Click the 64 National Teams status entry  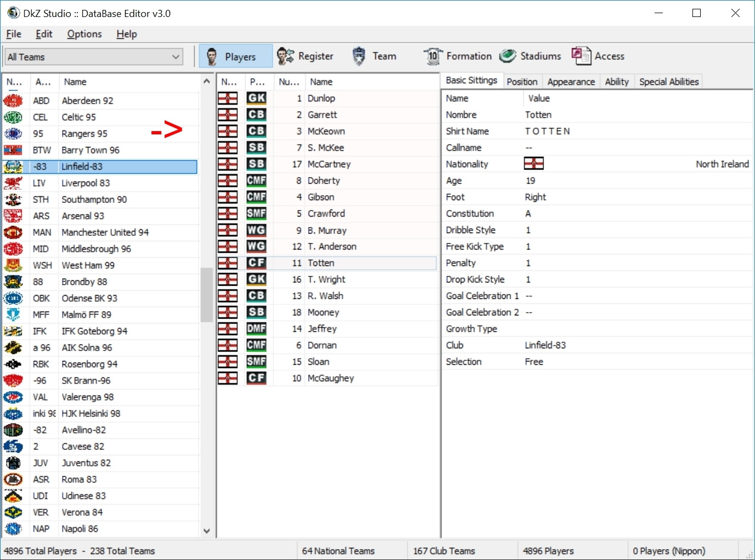pos(338,551)
